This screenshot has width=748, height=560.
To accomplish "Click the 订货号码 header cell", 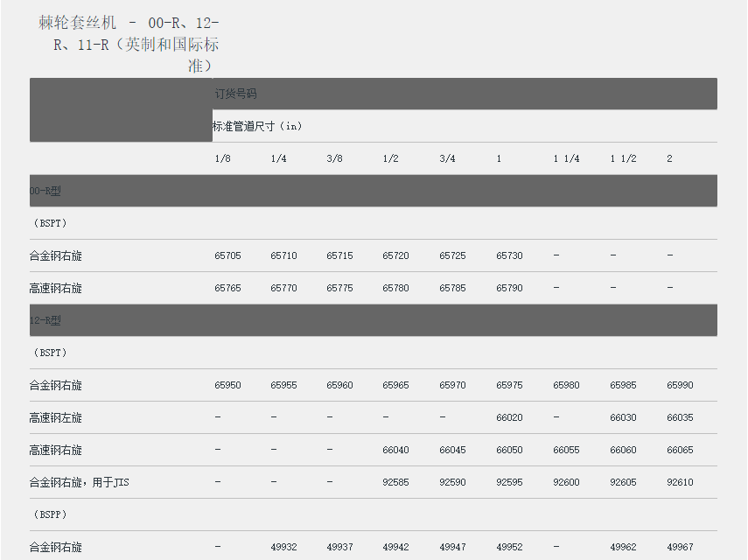I will click(x=236, y=94).
